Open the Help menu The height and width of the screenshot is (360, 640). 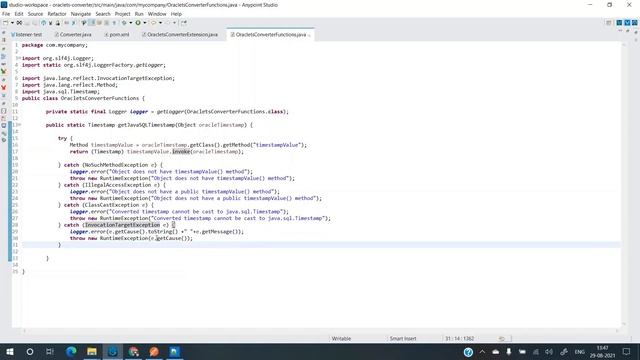coord(176,14)
